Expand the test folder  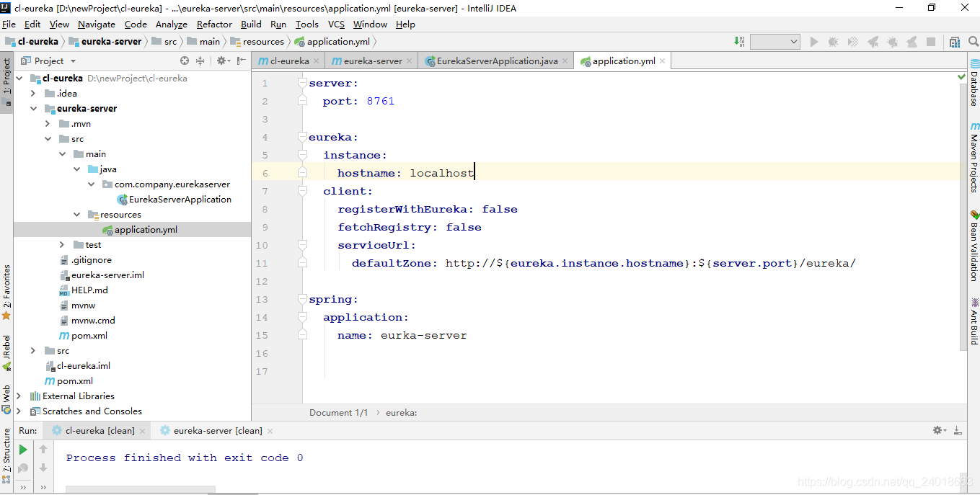62,244
